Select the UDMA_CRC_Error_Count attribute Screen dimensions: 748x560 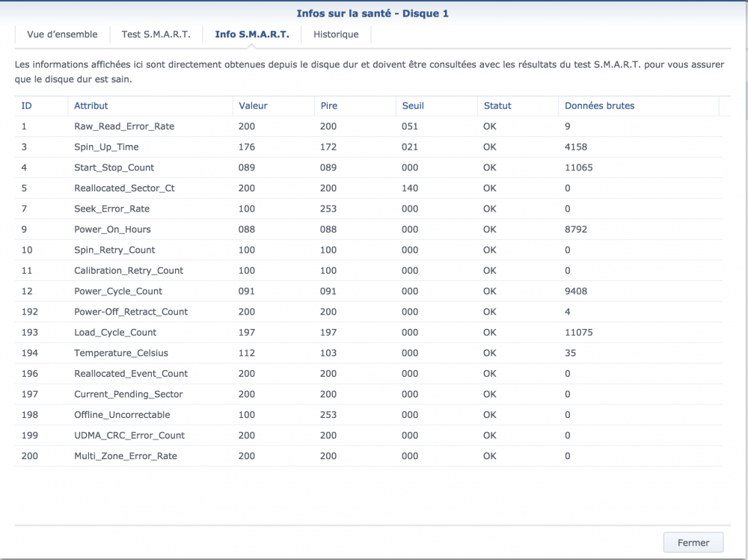[x=129, y=435]
